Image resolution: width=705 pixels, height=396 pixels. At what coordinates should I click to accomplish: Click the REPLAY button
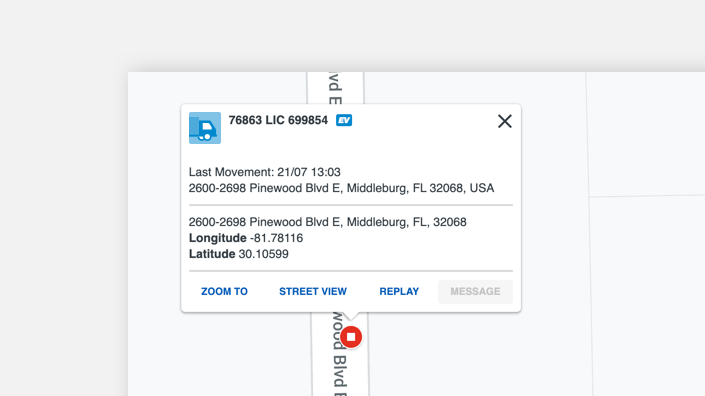(399, 292)
